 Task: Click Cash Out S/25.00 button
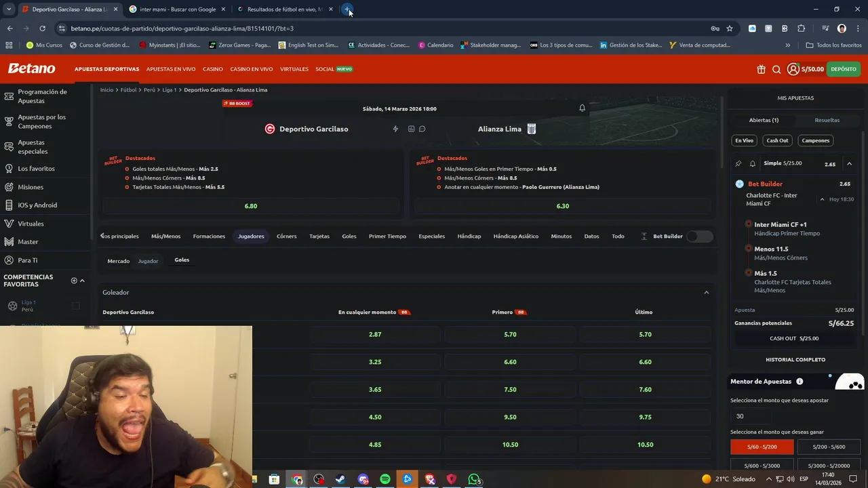point(794,338)
